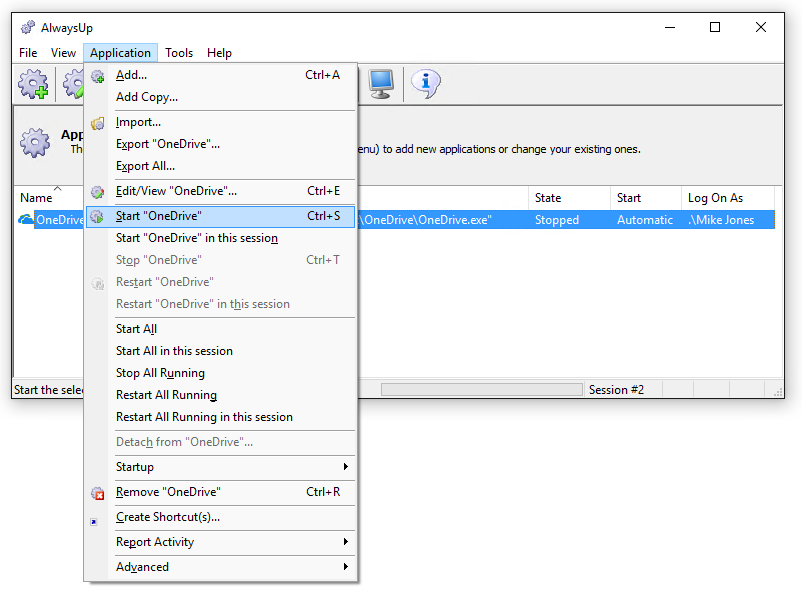Select Add Copy... menu entry
Viewport: 802px width, 593px height.
(x=220, y=97)
